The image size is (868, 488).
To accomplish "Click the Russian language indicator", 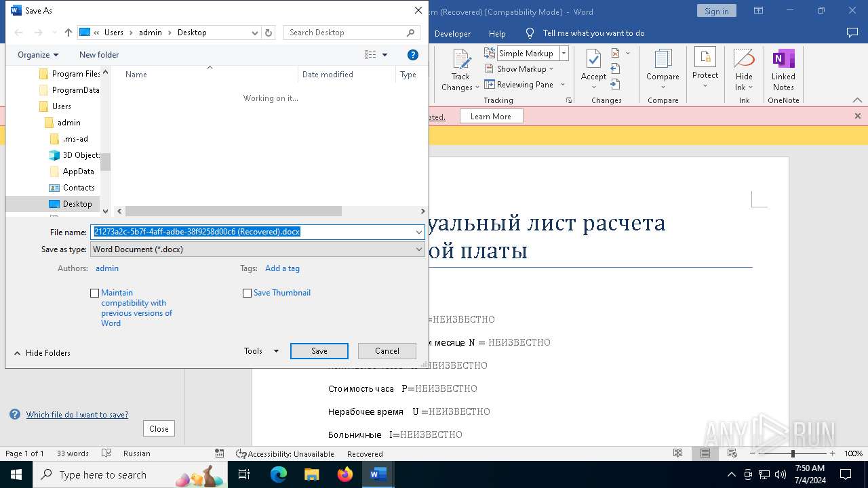I will pyautogui.click(x=137, y=453).
